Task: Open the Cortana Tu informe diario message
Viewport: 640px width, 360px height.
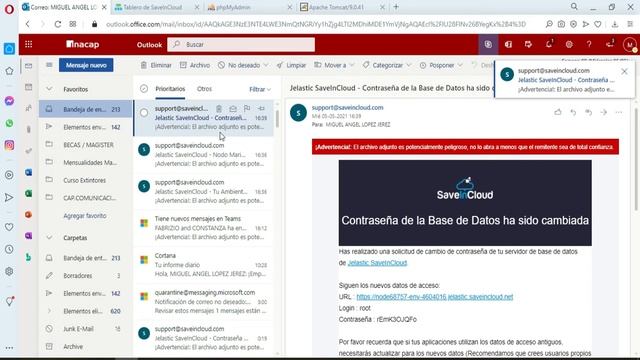Action: coord(204,264)
